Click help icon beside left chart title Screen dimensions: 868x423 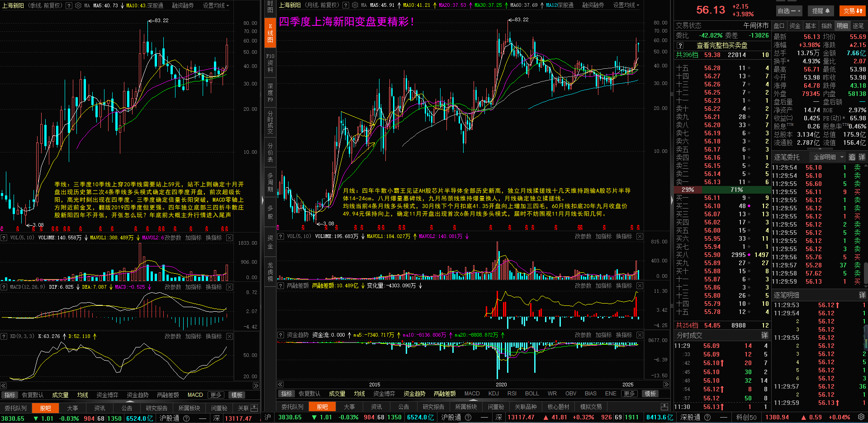pos(69,5)
